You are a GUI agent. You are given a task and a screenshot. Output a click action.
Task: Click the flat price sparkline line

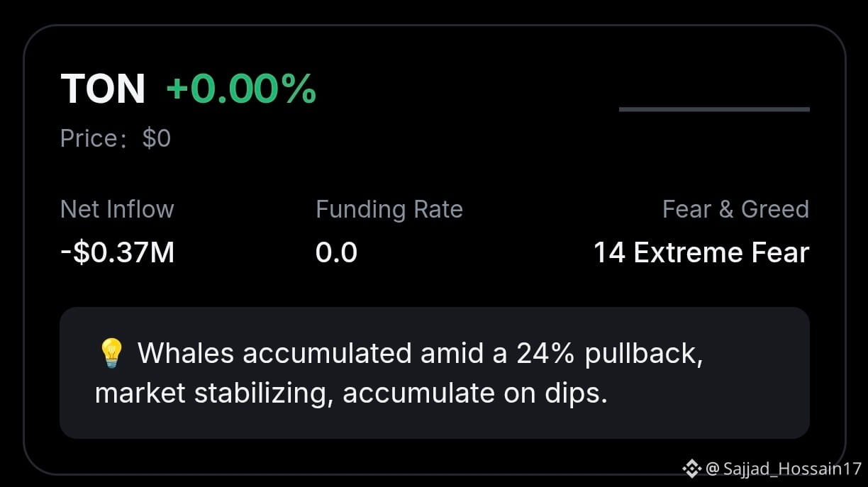click(x=714, y=109)
